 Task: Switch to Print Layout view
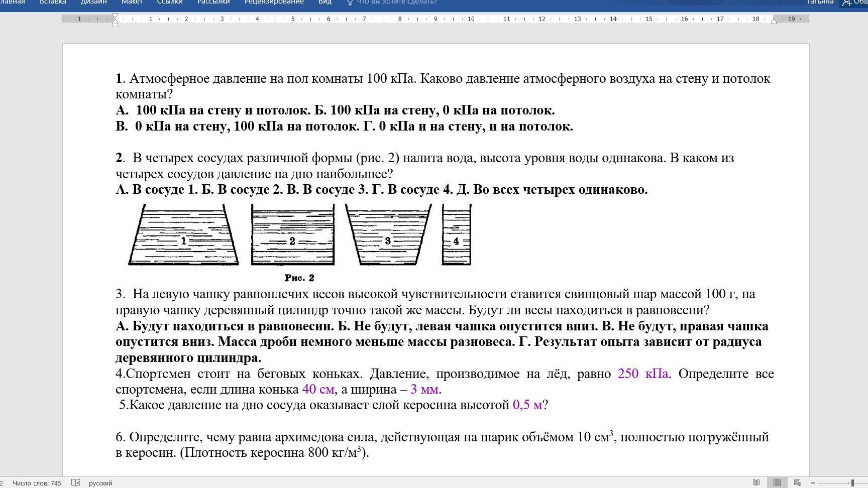pyautogui.click(x=777, y=482)
